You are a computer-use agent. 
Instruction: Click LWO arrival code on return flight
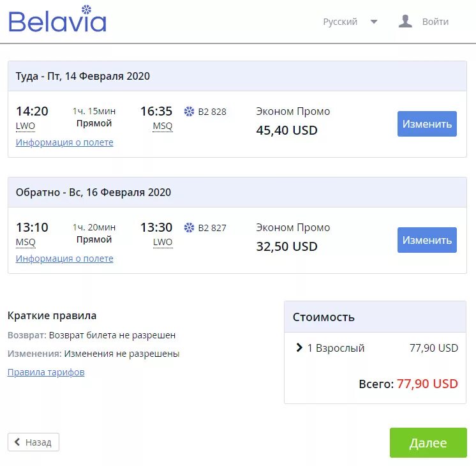pos(163,243)
